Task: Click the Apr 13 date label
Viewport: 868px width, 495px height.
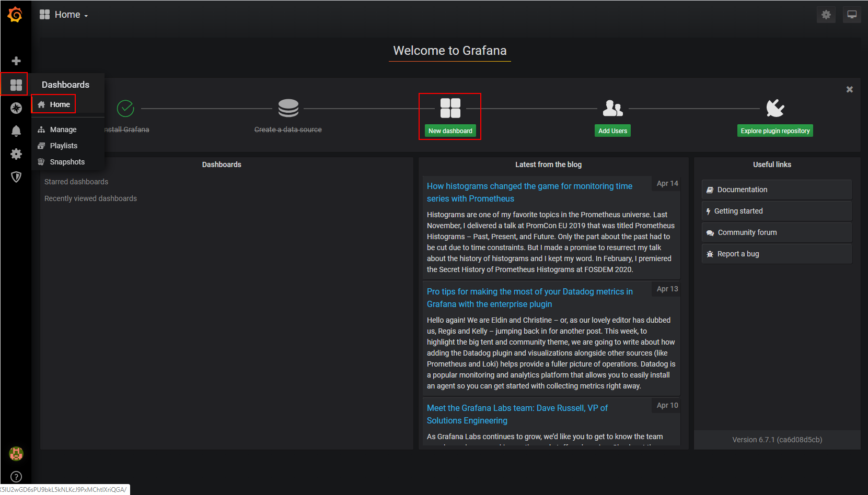Action: click(667, 289)
